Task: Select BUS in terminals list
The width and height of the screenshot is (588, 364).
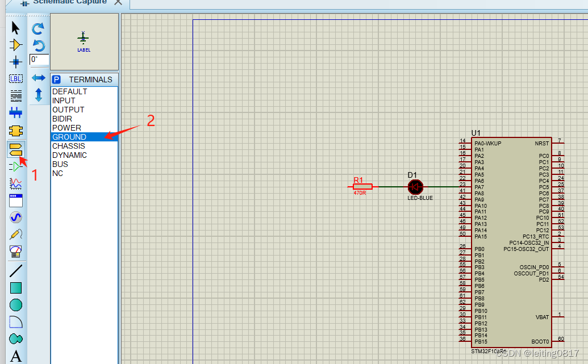Action: (85, 164)
